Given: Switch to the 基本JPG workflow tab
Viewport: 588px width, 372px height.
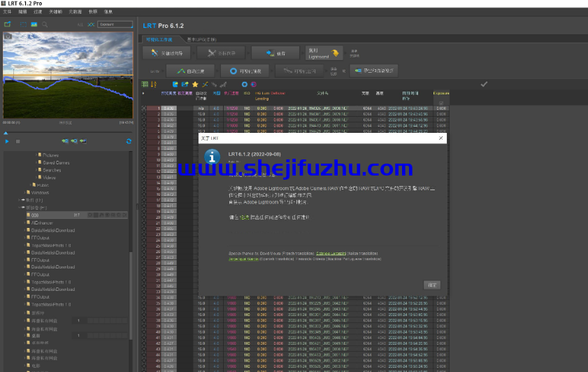Looking at the screenshot, I should 202,39.
